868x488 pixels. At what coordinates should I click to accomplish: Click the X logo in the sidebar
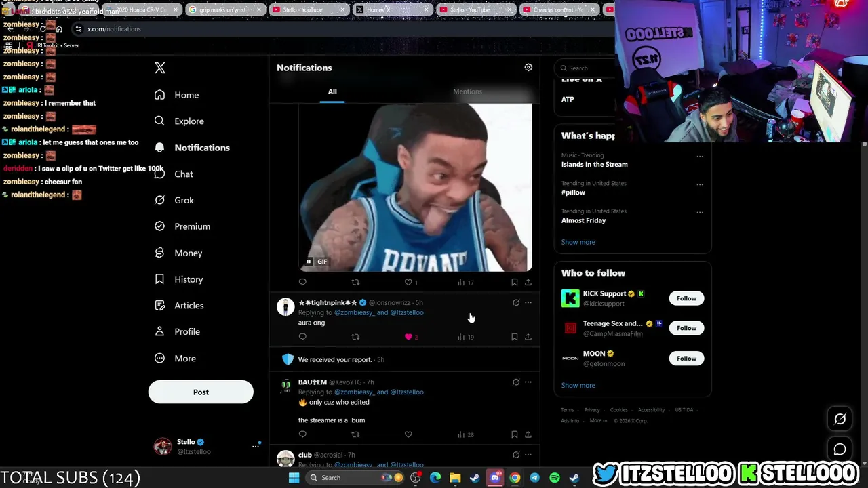[x=160, y=68]
